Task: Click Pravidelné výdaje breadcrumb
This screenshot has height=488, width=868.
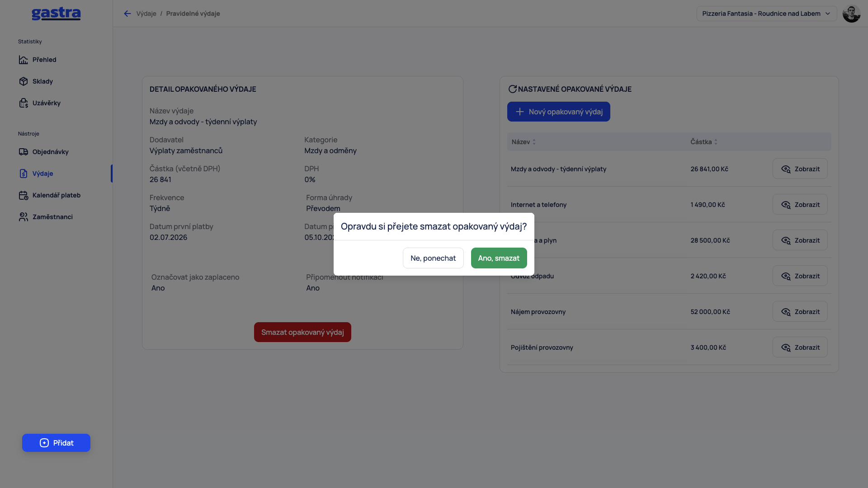Action: click(x=193, y=14)
